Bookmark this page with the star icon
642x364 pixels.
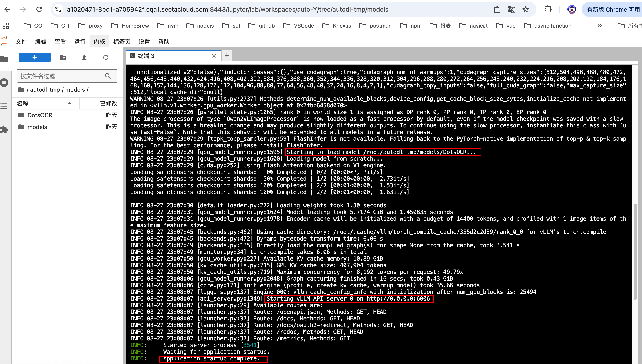coord(525,10)
